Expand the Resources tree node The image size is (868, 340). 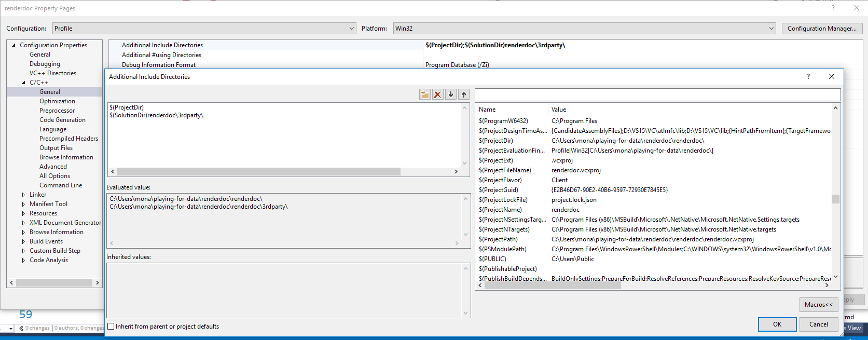(23, 213)
